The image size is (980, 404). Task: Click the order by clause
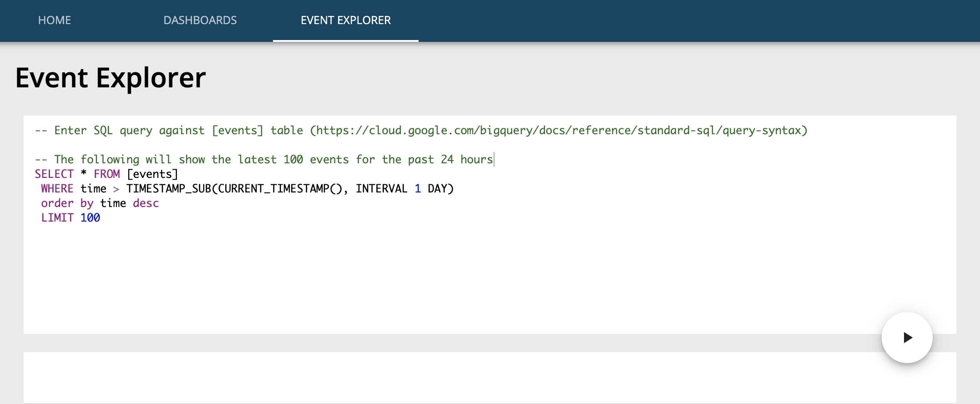(x=67, y=203)
